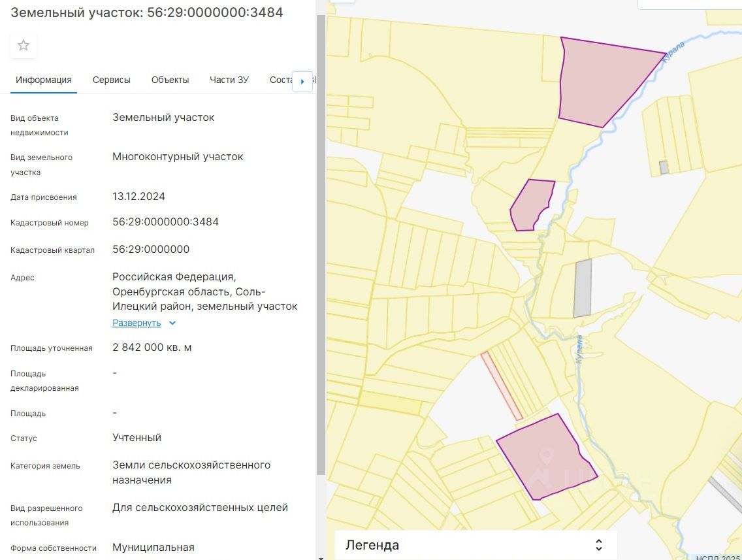Select the Части ЗУ tab
This screenshot has width=742, height=560.
point(229,80)
